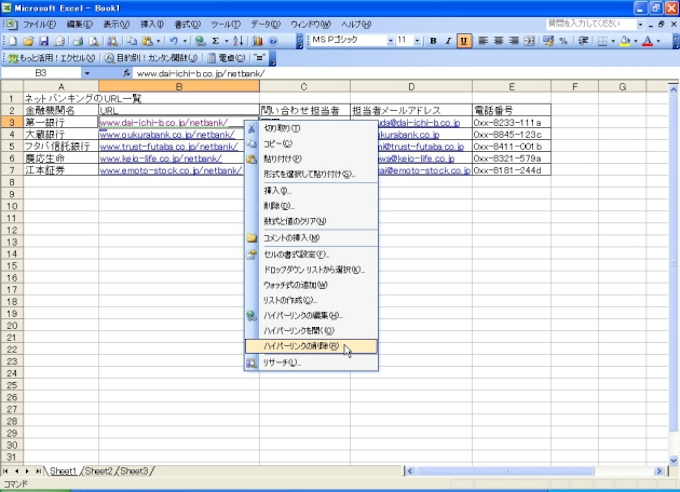Click the Save floppy disk icon
The height and width of the screenshot is (492, 680).
44,41
